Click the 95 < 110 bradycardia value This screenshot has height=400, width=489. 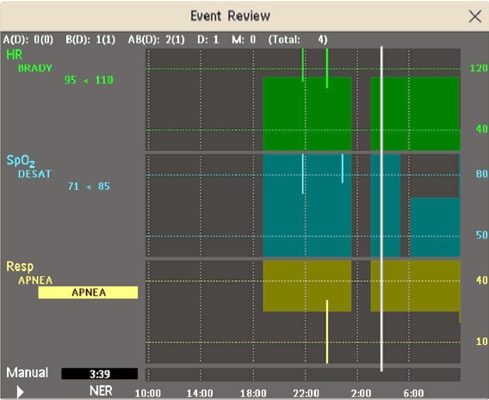(89, 80)
